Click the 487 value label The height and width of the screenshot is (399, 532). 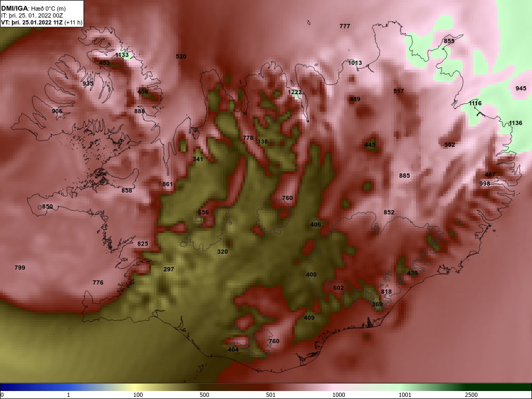coord(490,174)
